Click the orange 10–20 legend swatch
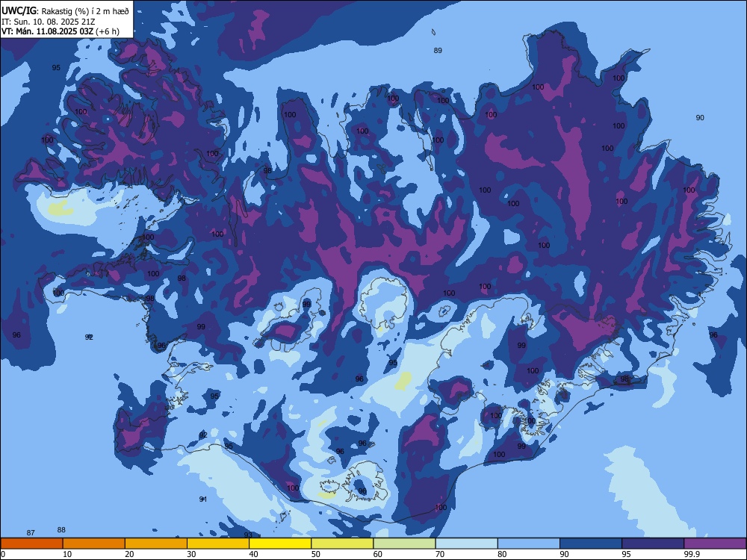Image resolution: width=747 pixels, height=560 pixels. coord(94,544)
